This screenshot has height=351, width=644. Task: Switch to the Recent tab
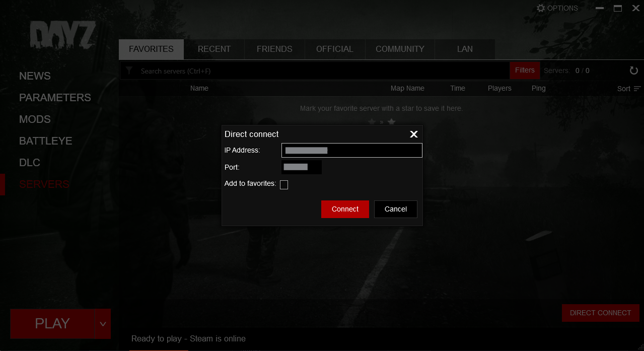point(214,49)
